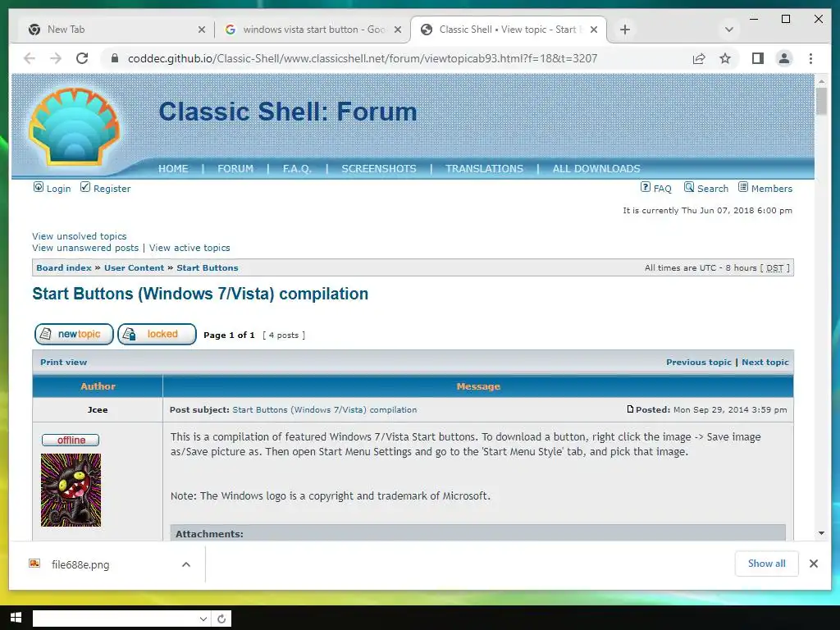Bookmark this page with the star icon
The height and width of the screenshot is (630, 840).
coord(725,58)
